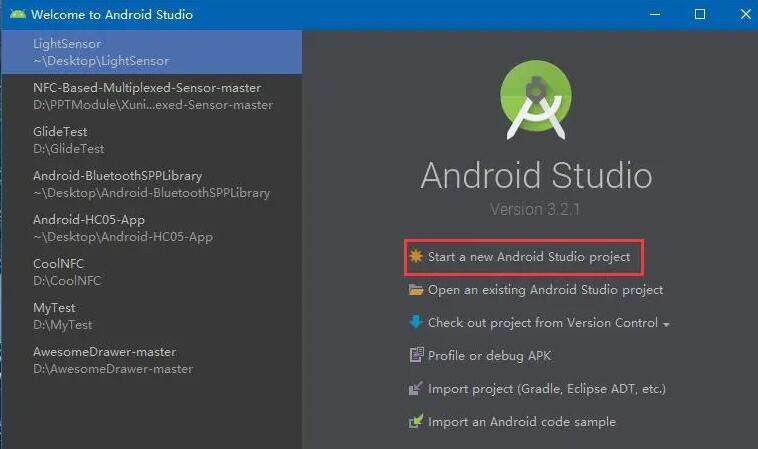Open the GlideTest recent project
The image size is (758, 449).
pos(152,140)
